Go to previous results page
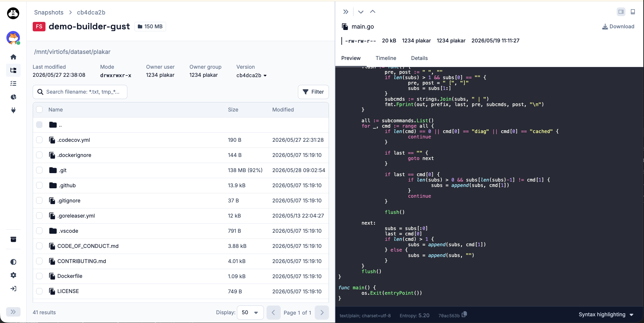 [273, 313]
